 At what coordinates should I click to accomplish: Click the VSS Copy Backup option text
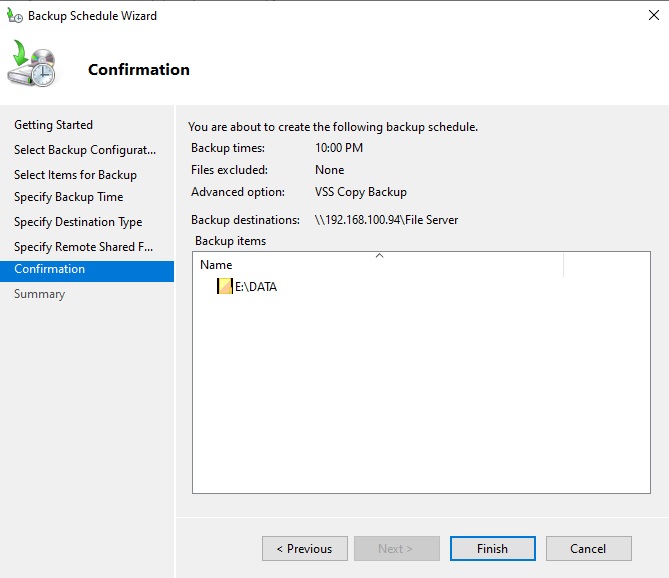point(360,192)
